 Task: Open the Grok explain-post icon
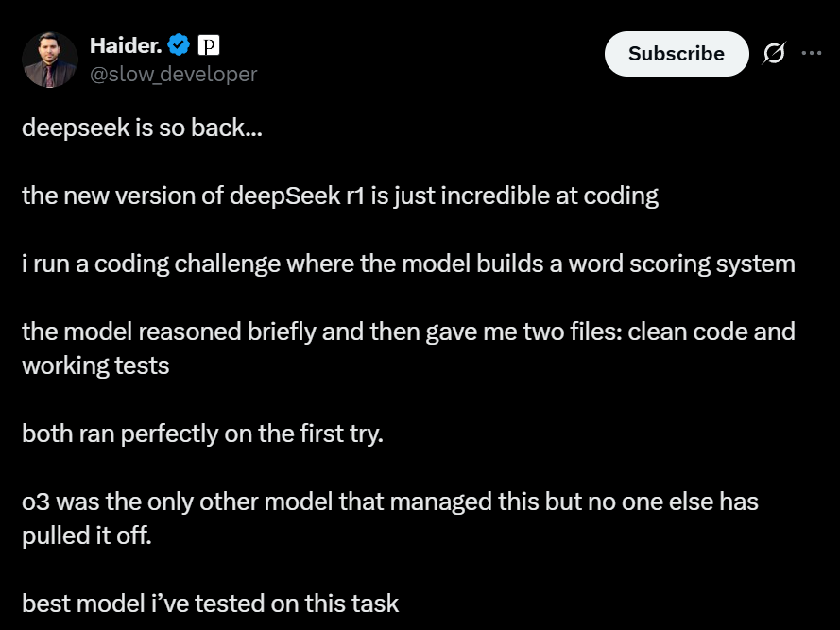click(774, 53)
